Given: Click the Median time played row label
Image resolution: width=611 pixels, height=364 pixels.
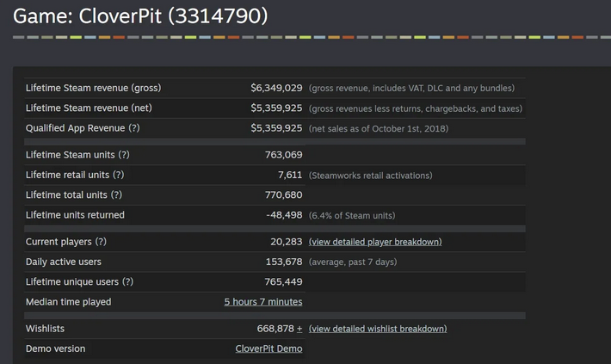Looking at the screenshot, I should click(68, 302).
